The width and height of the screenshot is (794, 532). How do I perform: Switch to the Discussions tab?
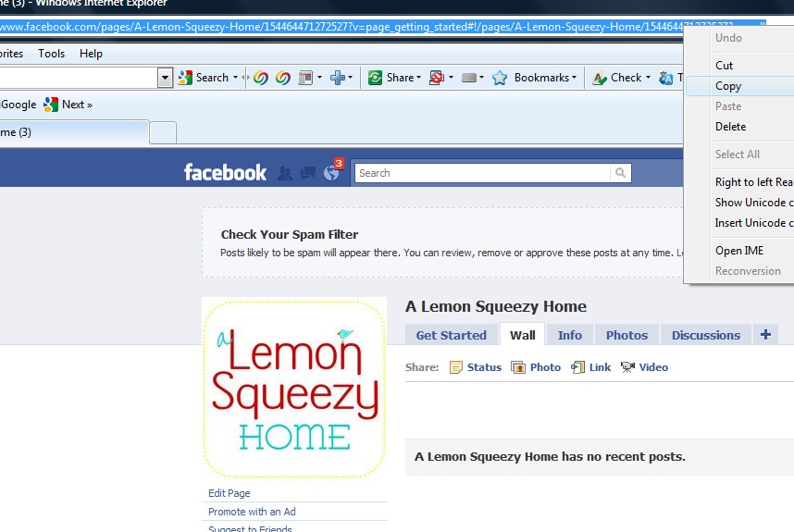pyautogui.click(x=706, y=335)
